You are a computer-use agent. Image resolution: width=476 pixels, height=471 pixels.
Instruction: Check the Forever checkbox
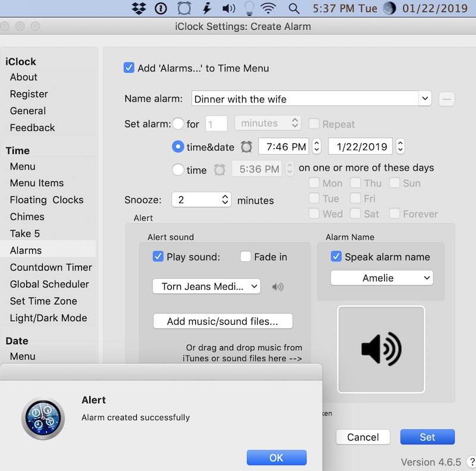[x=394, y=213]
